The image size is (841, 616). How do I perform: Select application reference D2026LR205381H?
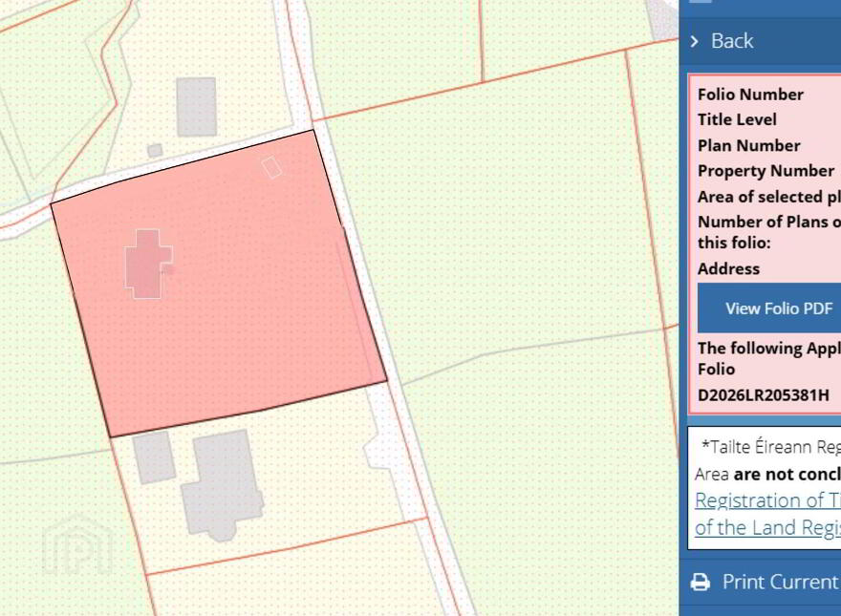(x=764, y=395)
